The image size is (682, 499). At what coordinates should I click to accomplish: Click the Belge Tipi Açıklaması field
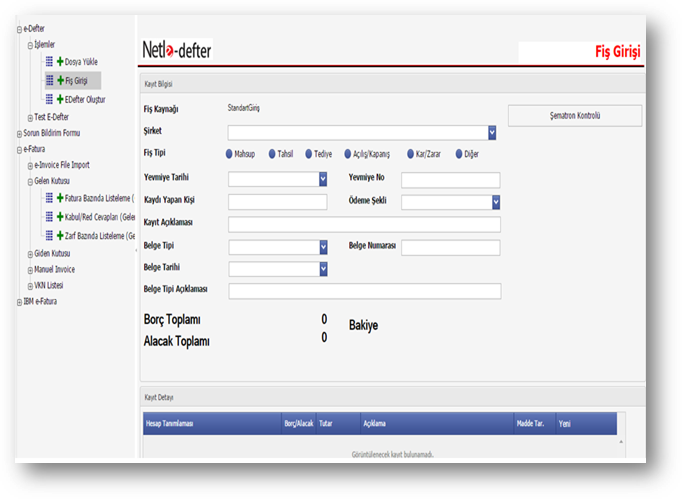pos(365,291)
